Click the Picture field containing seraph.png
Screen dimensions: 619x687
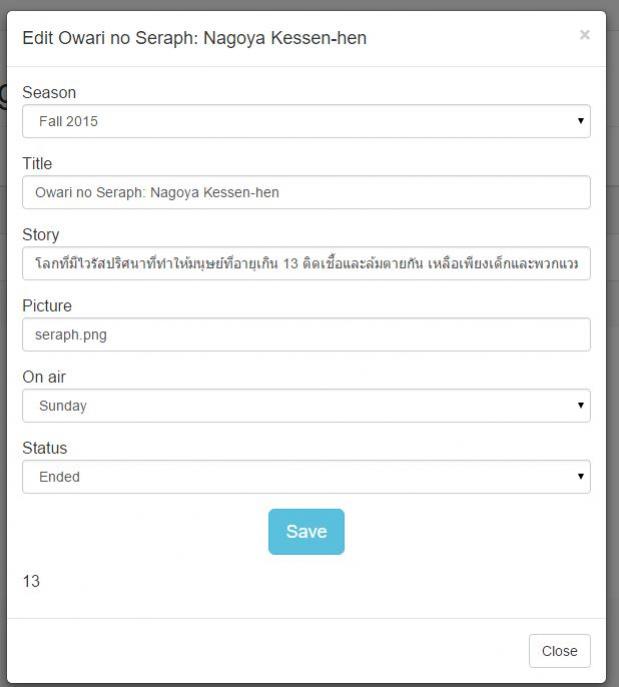[x=306, y=335]
